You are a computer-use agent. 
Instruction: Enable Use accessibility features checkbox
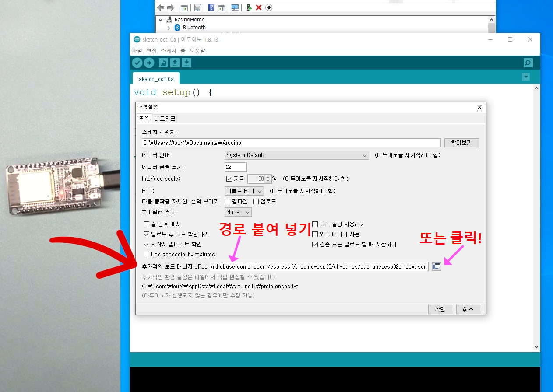(x=147, y=254)
